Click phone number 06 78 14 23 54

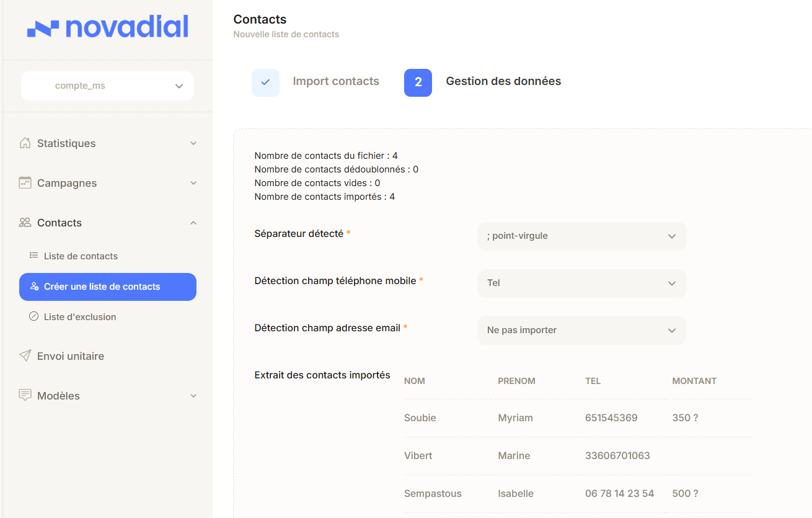[x=620, y=494]
